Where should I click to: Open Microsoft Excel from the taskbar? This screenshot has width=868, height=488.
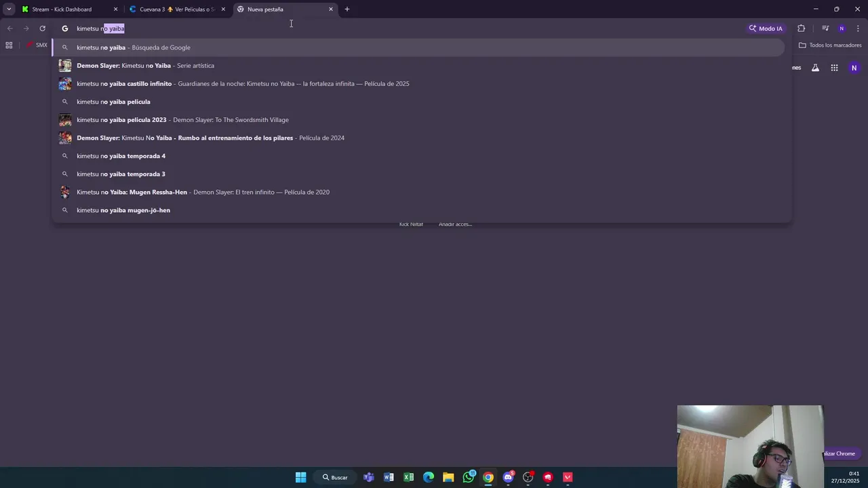[x=409, y=477]
